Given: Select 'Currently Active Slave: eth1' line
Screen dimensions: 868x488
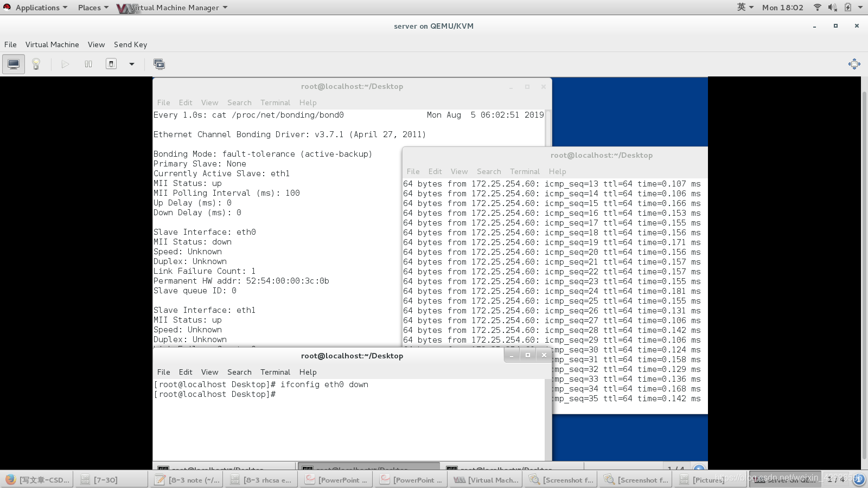Looking at the screenshot, I should (x=221, y=174).
